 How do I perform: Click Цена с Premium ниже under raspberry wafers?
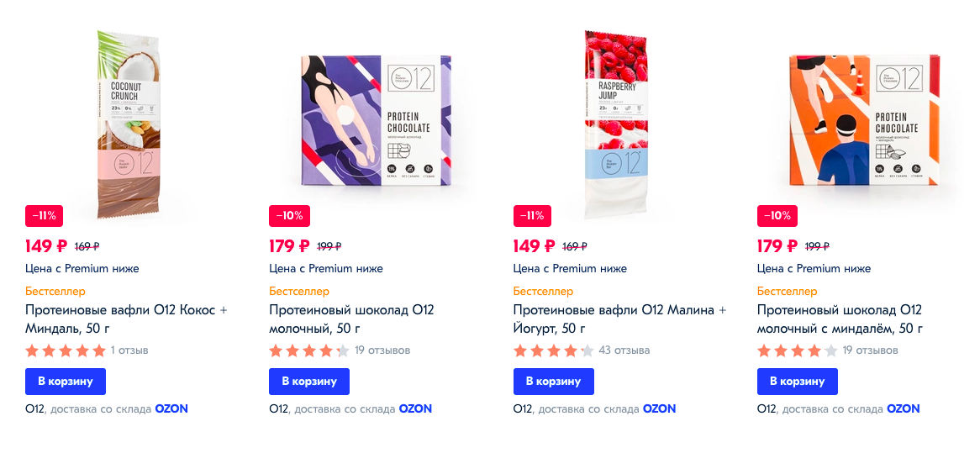click(570, 269)
